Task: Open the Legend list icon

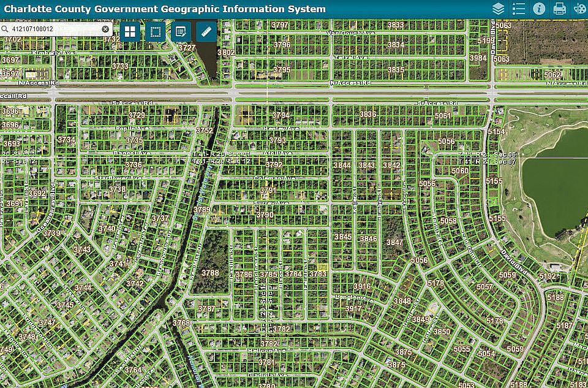Action: click(x=519, y=9)
